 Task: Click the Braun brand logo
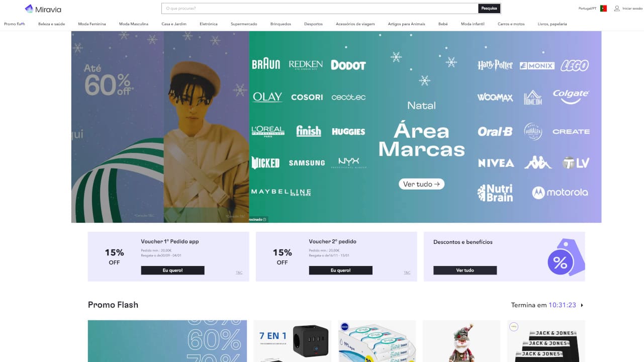point(266,64)
